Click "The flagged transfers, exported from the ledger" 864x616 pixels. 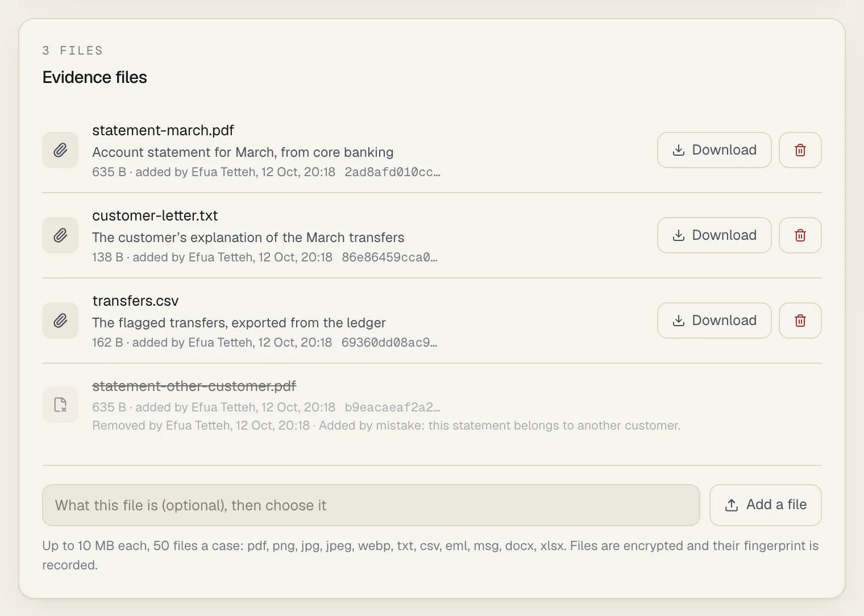[239, 323]
